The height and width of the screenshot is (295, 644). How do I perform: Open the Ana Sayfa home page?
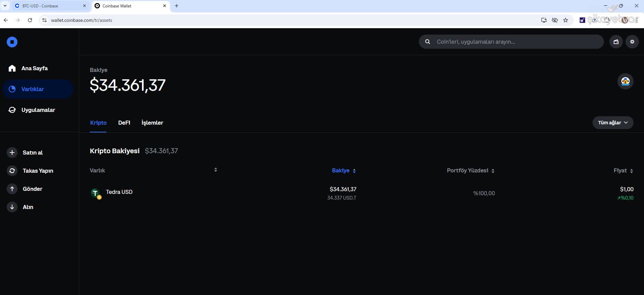coord(28,68)
